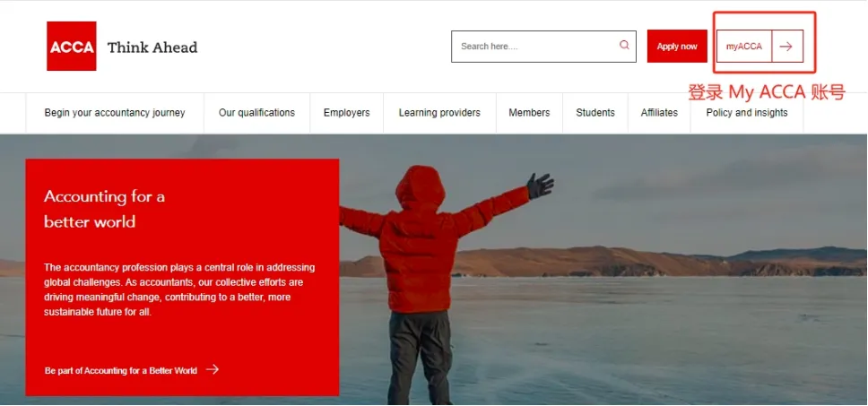868x406 pixels.
Task: Click arrow after Be part of Accounting
Action: click(213, 369)
